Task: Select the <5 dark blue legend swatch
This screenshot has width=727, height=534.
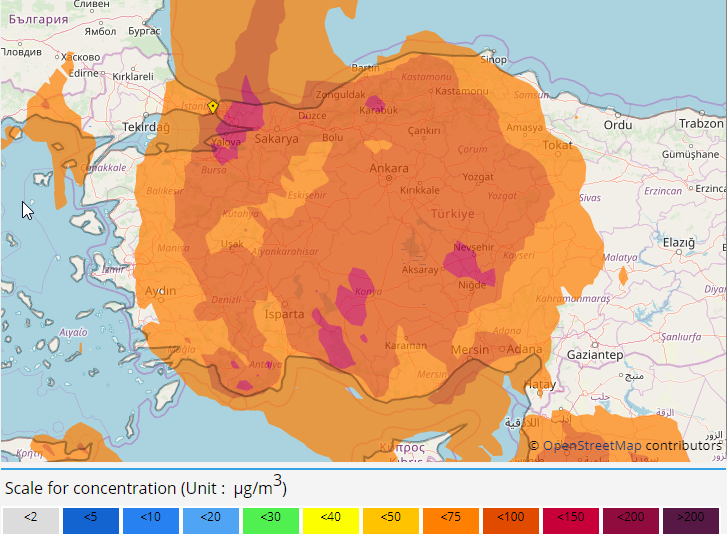Action: click(90, 521)
